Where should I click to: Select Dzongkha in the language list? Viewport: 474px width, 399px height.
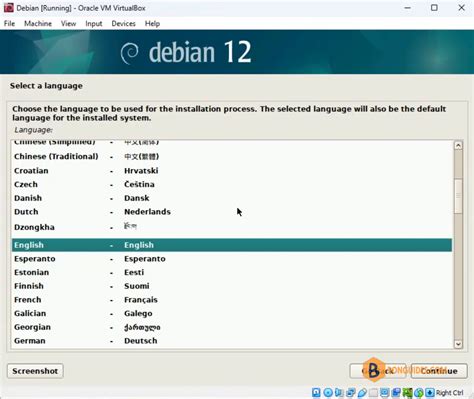232,227
